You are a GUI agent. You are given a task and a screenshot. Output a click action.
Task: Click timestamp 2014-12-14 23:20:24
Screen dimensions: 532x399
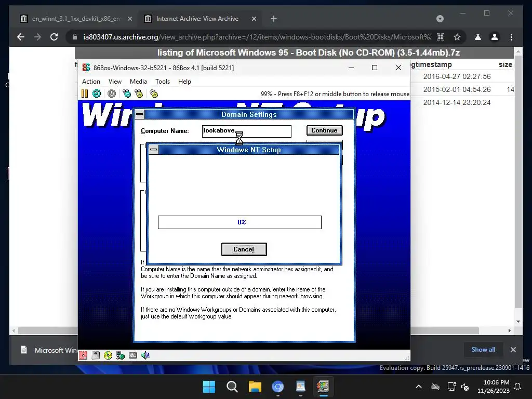point(457,102)
